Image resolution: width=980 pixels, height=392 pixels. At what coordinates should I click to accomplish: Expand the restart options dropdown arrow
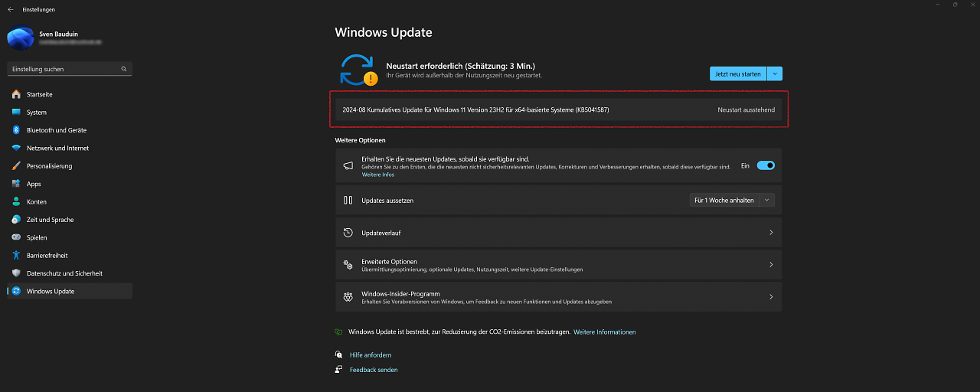(x=775, y=73)
